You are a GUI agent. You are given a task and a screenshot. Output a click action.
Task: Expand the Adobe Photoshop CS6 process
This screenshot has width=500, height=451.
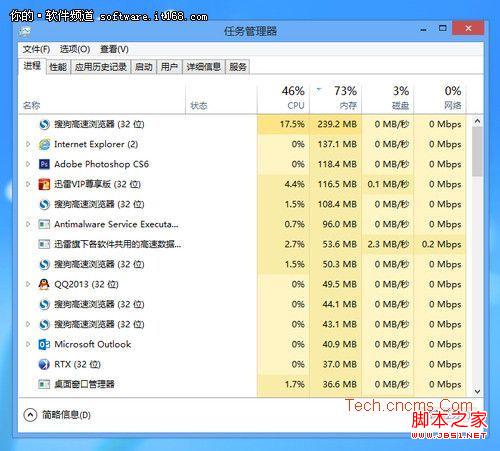coord(28,164)
